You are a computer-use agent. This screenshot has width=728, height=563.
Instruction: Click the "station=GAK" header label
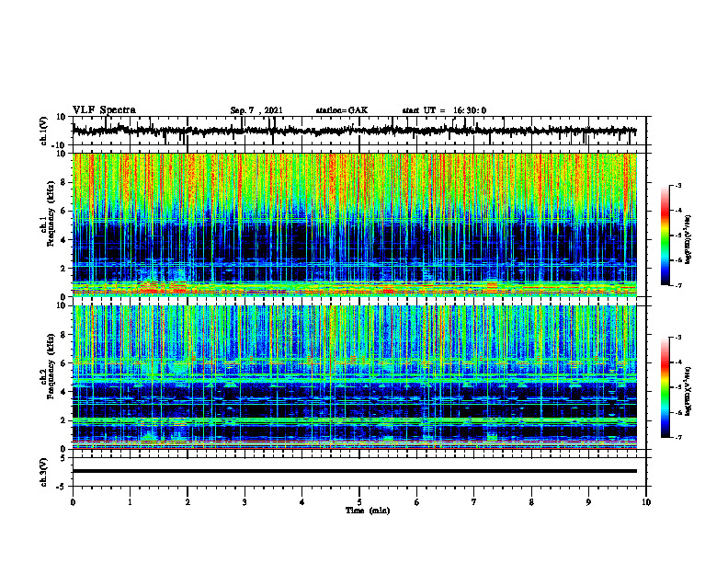[342, 110]
